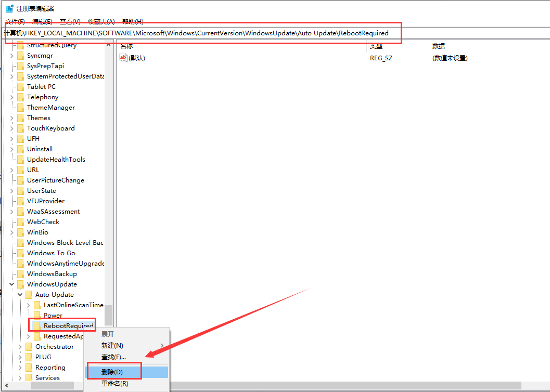Click the WebCheck folder icon
The height and width of the screenshot is (392, 550).
coord(21,222)
